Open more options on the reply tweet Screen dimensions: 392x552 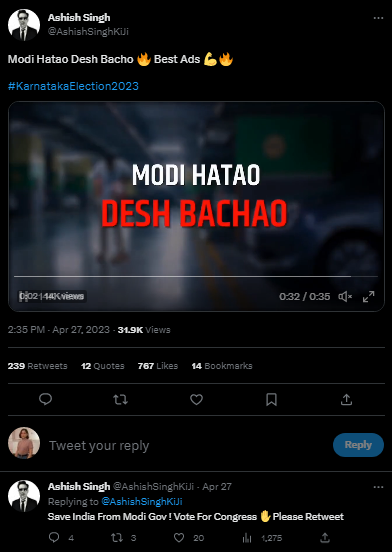click(x=378, y=487)
